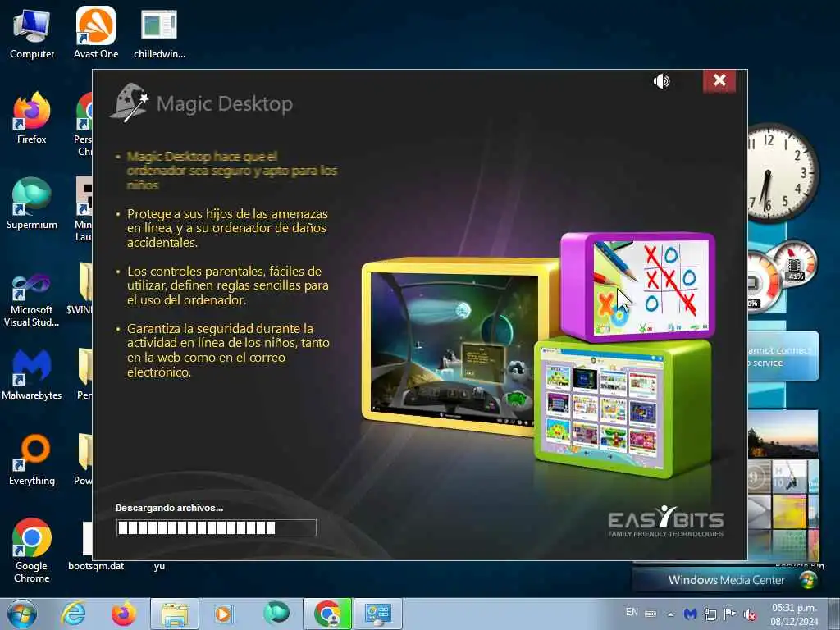Launch Internet Explorer from the taskbar

pos(73,614)
